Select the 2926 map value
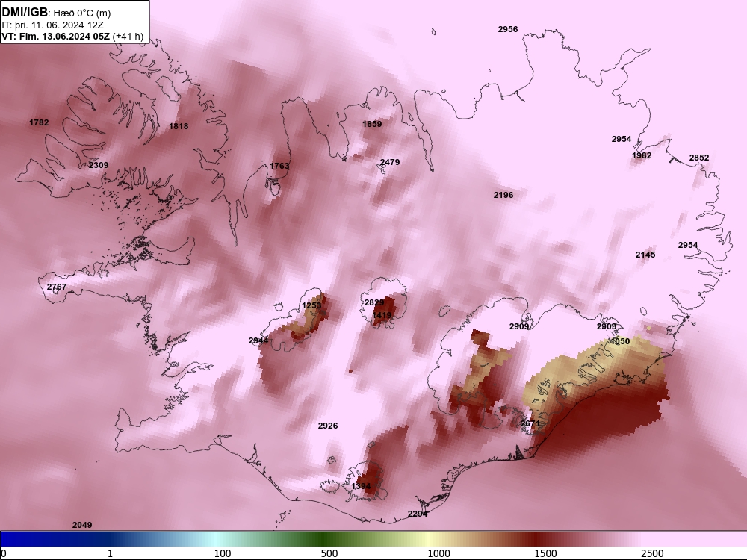747x560 pixels. (328, 426)
